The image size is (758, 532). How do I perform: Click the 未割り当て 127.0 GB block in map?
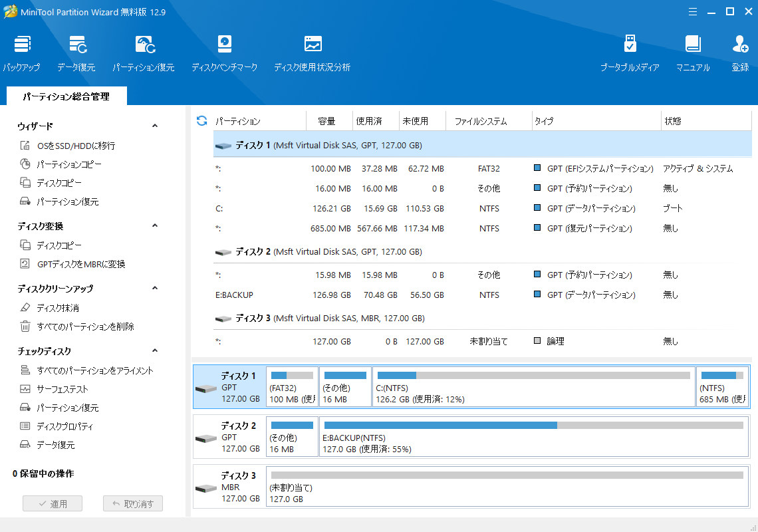click(x=507, y=487)
